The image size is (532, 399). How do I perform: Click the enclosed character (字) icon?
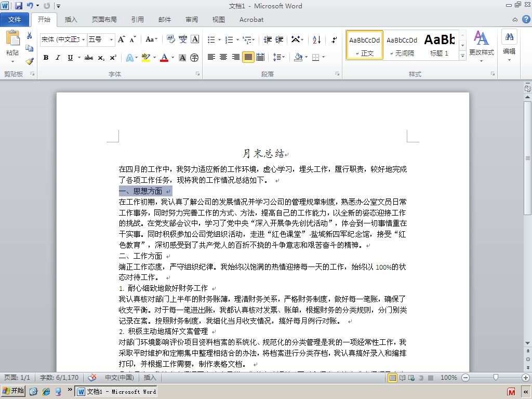click(x=194, y=58)
